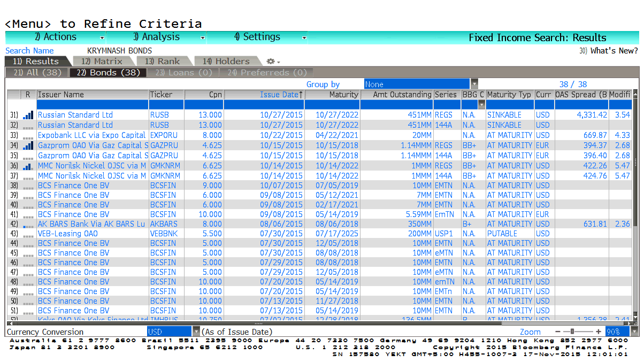Click the horizontal scrollbar at table bottom
Screen dimensions: 644x362
(x=319, y=323)
